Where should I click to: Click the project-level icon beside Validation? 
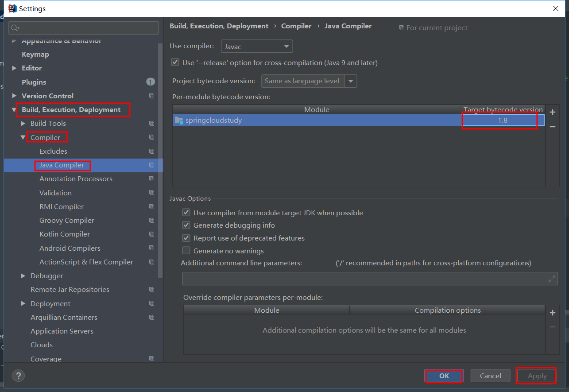point(152,193)
